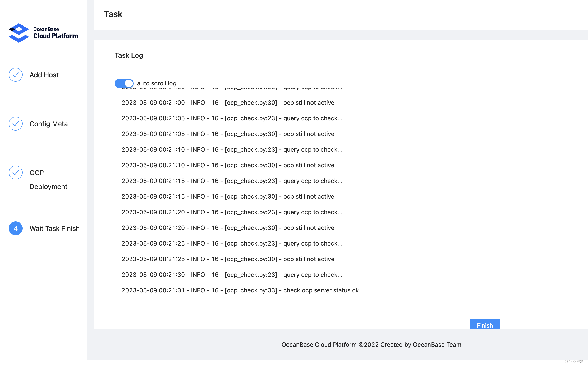Click the auto scroll log label text
The height and width of the screenshot is (365, 588).
pos(157,83)
